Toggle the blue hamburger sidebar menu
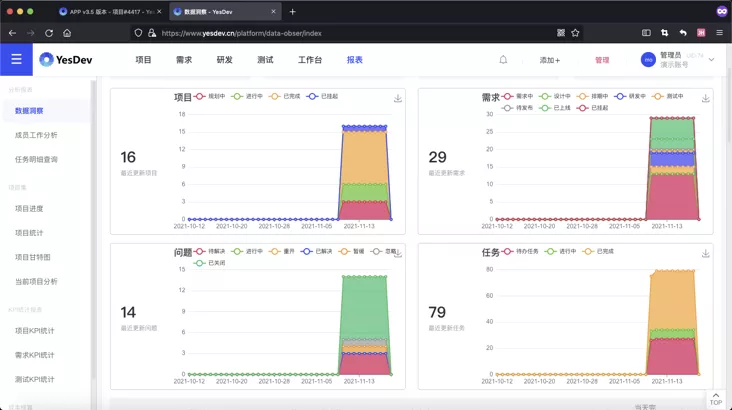Screen dimensions: 732x410 16,59
